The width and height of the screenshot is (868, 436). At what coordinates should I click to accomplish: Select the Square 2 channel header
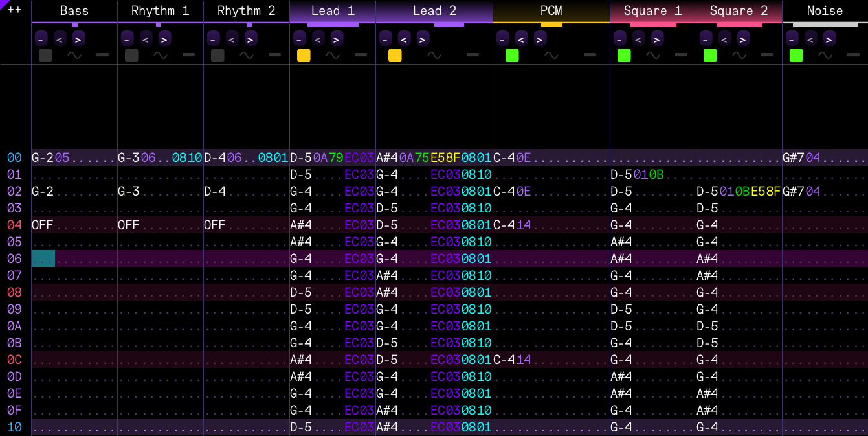coord(739,11)
